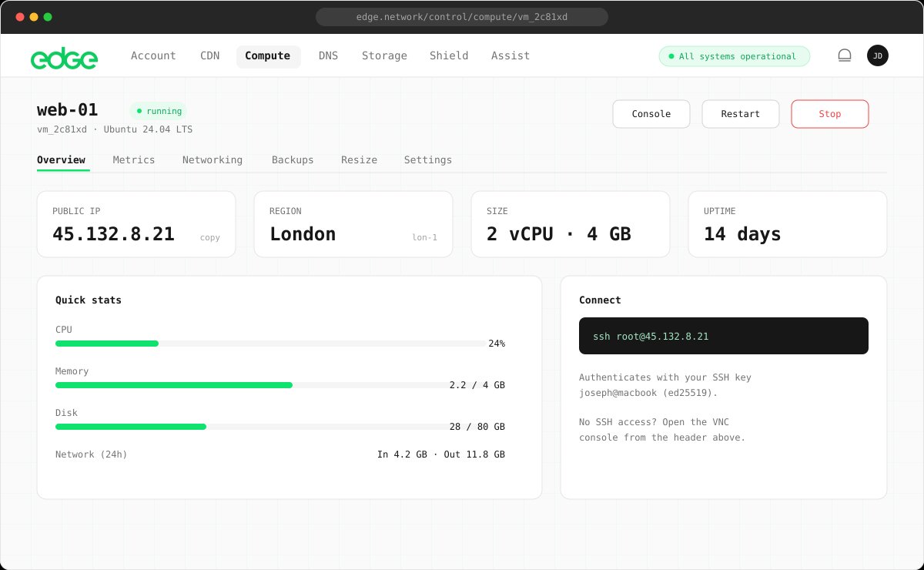Go to CDN section
Image resolution: width=924 pixels, height=570 pixels.
(209, 56)
